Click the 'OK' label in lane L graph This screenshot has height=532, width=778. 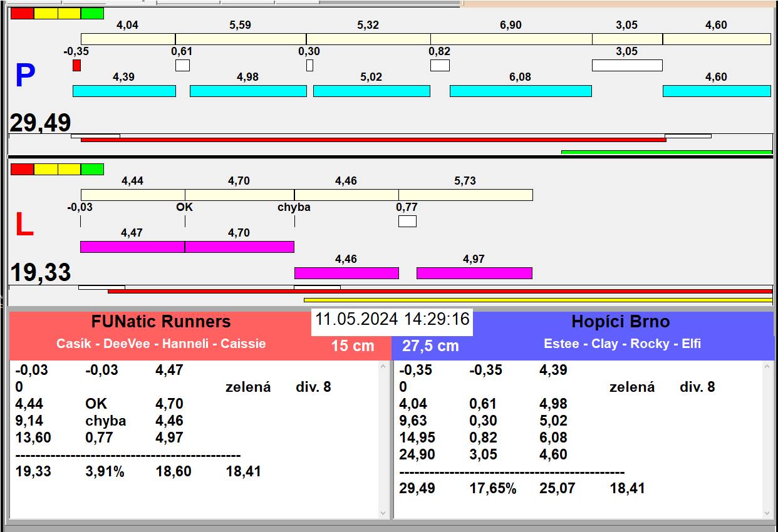point(185,207)
